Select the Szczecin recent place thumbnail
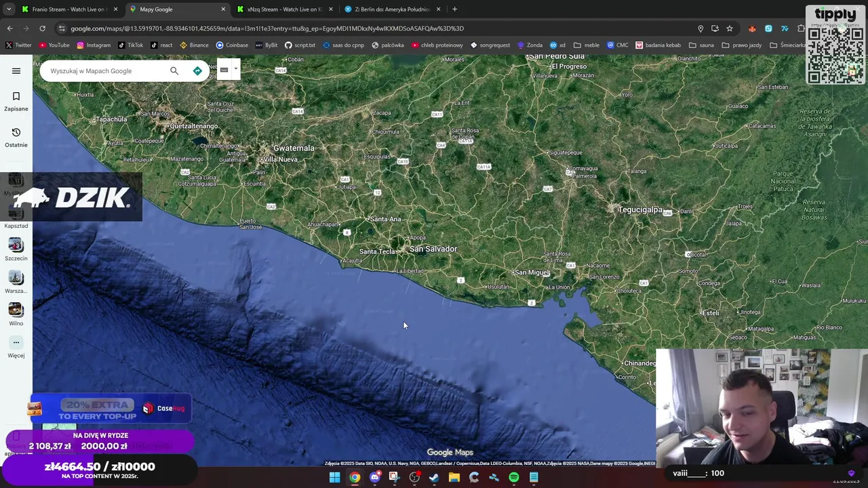This screenshot has width=868, height=488. pyautogui.click(x=16, y=249)
